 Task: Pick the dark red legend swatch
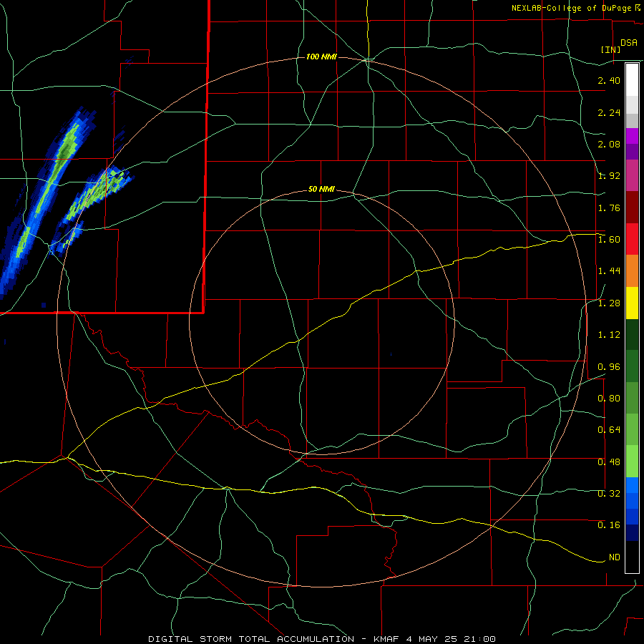632,208
